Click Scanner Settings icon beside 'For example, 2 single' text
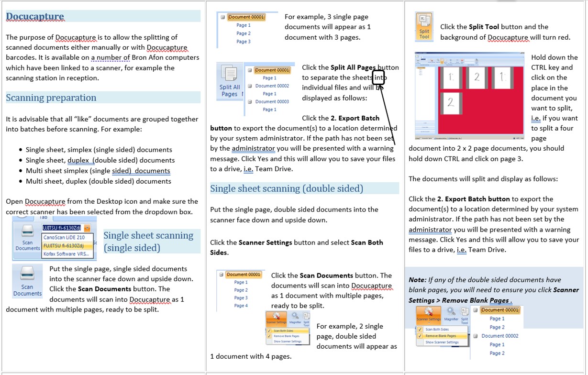This screenshot has width=588, height=375. pyautogui.click(x=276, y=319)
